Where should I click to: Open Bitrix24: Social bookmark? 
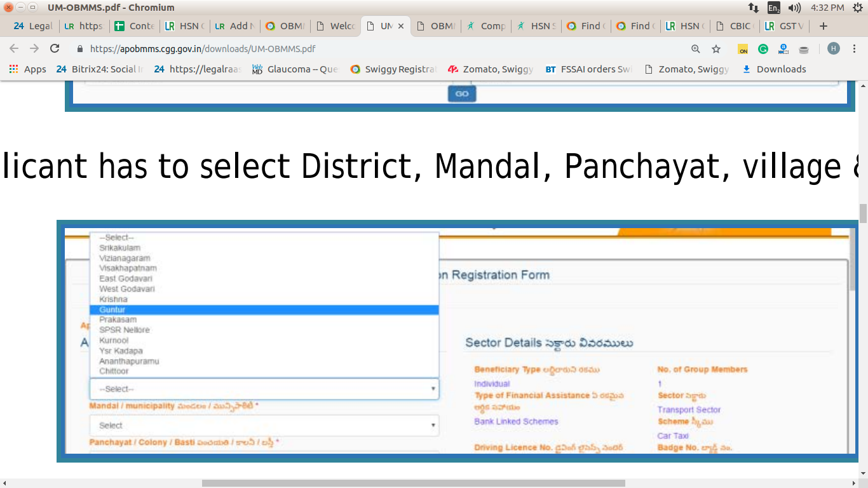point(100,69)
